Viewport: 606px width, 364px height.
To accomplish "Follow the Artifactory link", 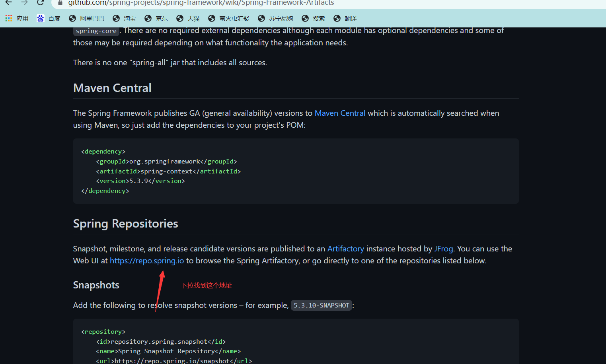I will (x=345, y=249).
